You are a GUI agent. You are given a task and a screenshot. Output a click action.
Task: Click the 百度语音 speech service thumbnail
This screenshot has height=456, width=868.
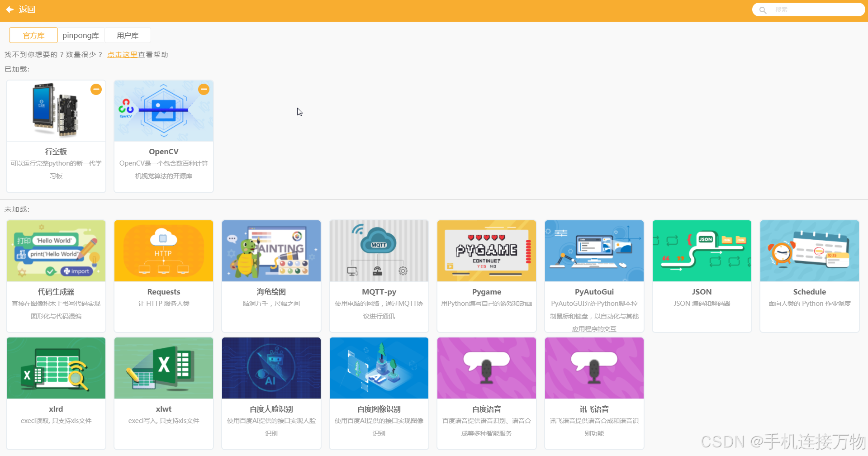pyautogui.click(x=486, y=368)
